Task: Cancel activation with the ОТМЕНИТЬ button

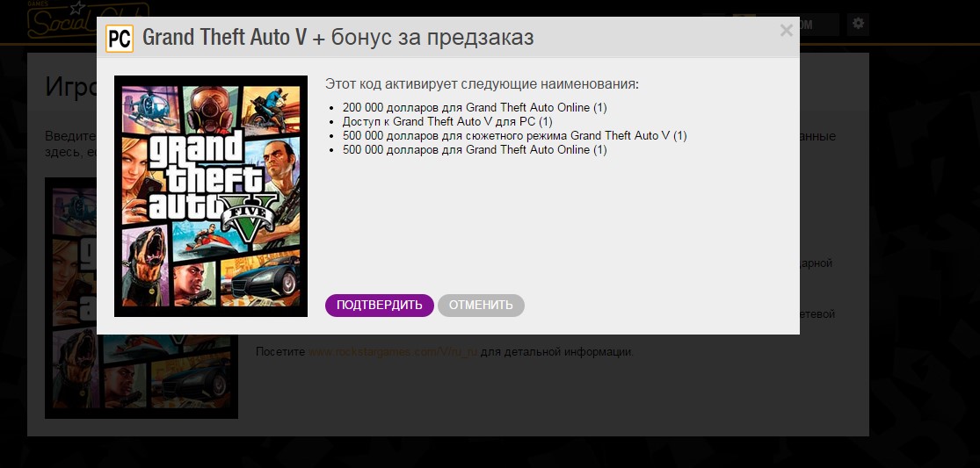Action: (481, 306)
